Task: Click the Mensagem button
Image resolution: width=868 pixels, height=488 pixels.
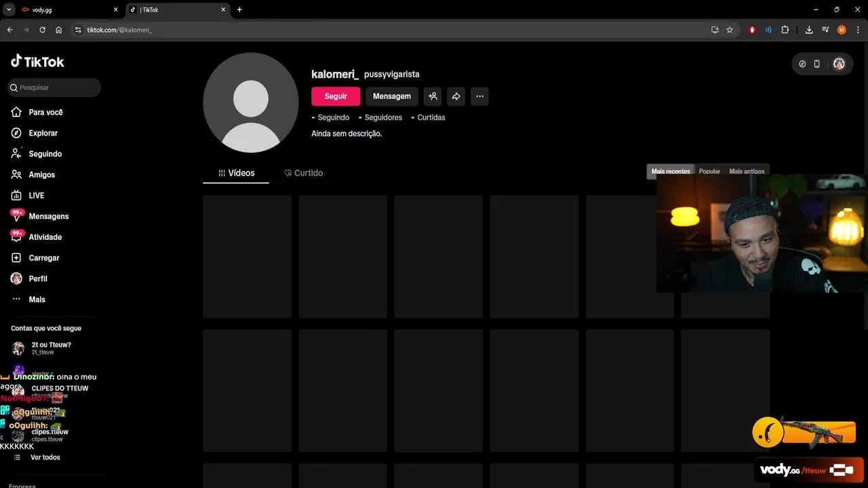Action: pos(391,96)
